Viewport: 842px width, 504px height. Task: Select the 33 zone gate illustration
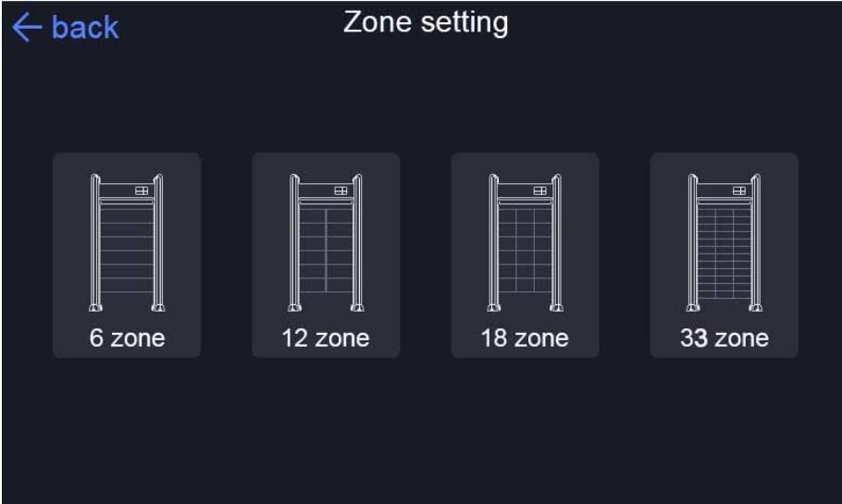pos(724,242)
